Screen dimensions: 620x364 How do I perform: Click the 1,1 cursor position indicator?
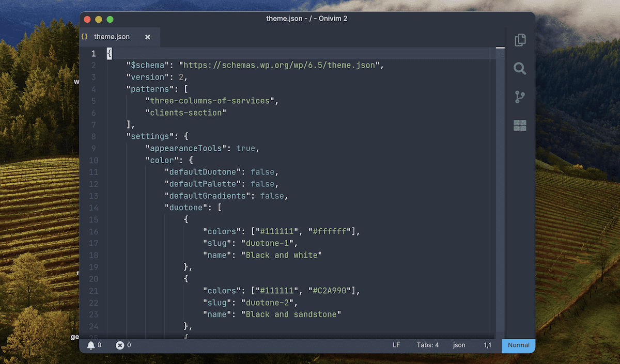(487, 345)
